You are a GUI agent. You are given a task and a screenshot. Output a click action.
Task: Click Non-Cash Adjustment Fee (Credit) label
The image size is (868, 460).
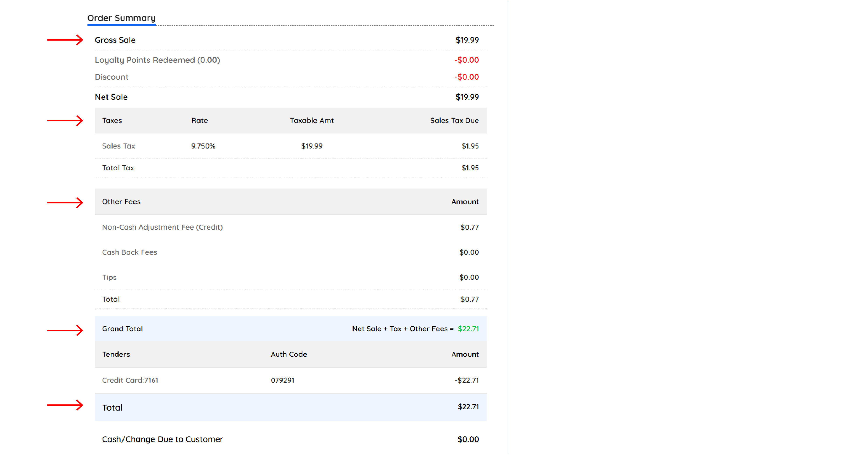tap(162, 227)
